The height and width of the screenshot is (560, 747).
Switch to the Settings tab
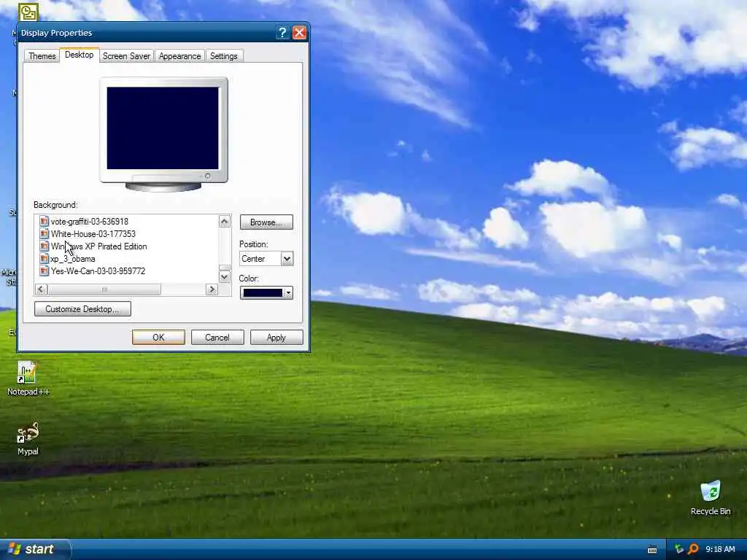(223, 56)
